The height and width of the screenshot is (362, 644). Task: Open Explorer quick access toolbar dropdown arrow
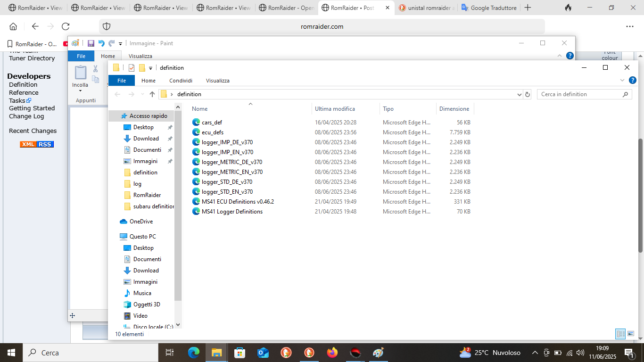pos(151,68)
